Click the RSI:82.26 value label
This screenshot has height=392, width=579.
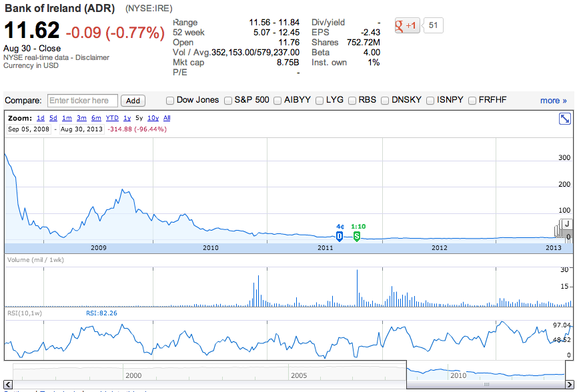click(x=101, y=313)
